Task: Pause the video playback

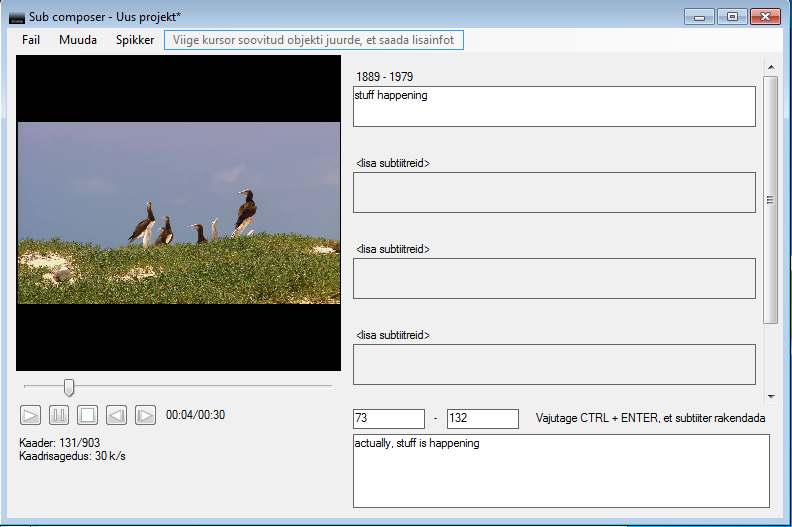Action: 59,414
